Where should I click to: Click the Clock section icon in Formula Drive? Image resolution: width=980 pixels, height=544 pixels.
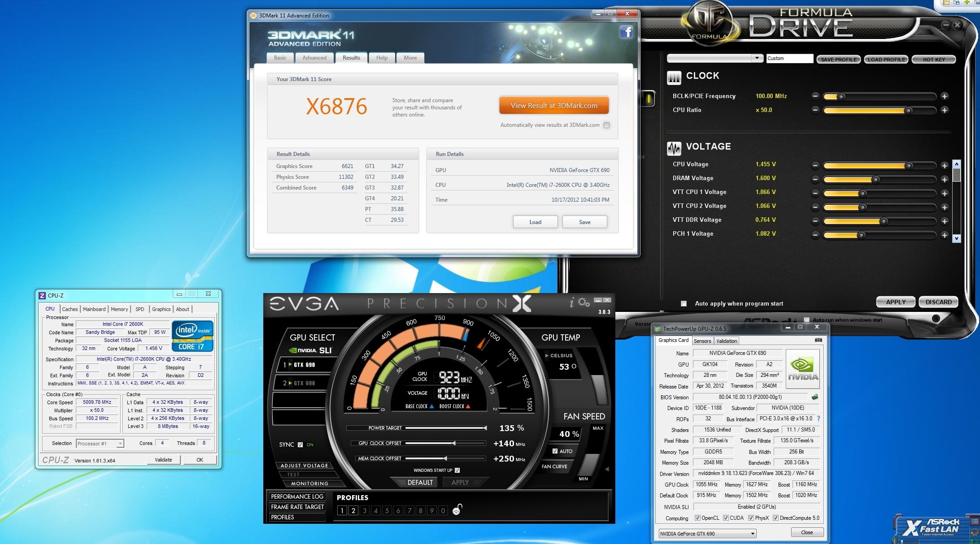[x=674, y=78]
